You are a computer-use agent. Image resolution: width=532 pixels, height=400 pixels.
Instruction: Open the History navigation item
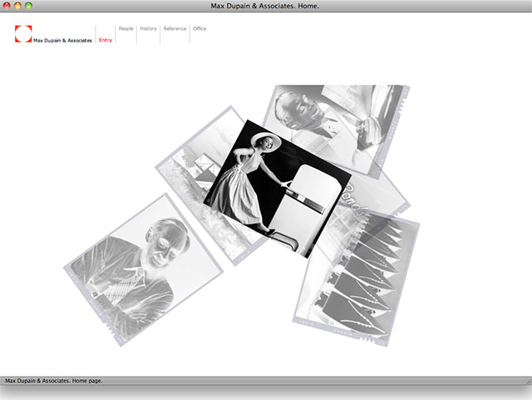(x=148, y=28)
